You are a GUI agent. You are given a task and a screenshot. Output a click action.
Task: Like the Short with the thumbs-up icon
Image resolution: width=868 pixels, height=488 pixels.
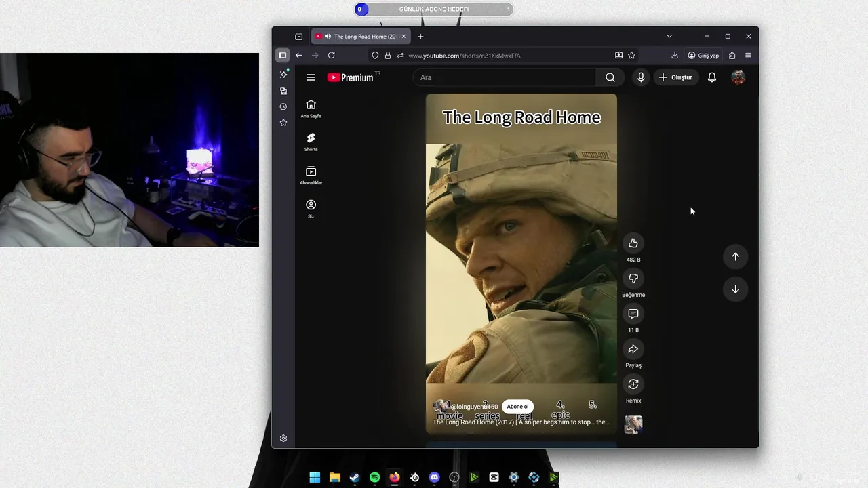[x=633, y=243]
